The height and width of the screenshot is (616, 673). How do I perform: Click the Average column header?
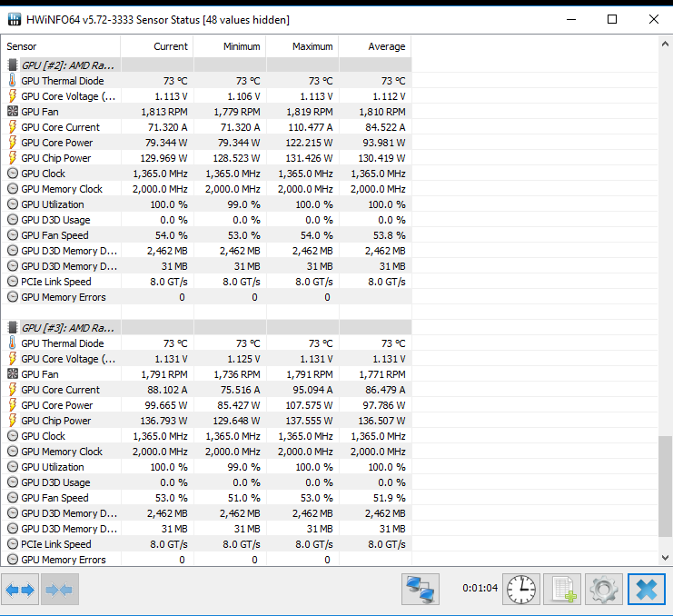[x=375, y=46]
